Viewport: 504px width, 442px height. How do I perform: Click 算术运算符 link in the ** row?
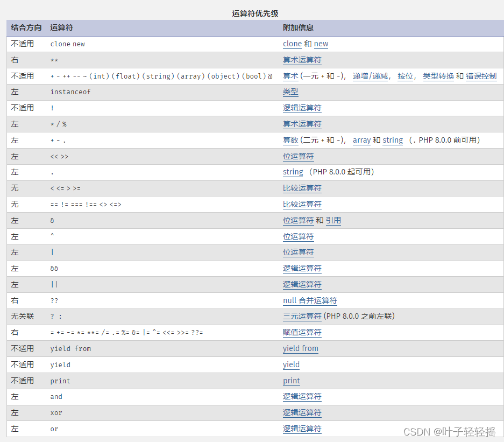pos(302,60)
